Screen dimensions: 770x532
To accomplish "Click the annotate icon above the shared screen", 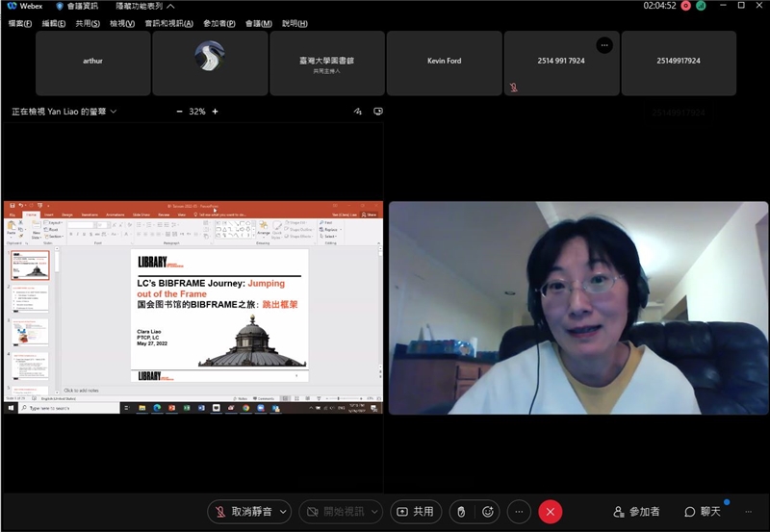I will click(358, 112).
